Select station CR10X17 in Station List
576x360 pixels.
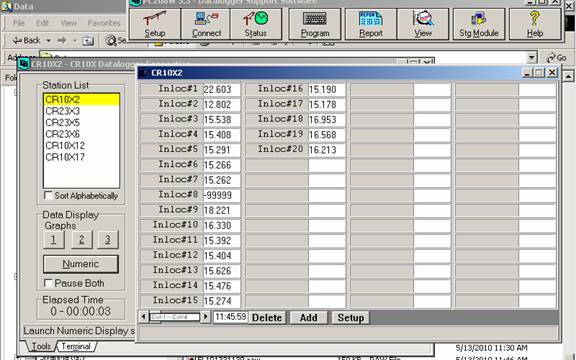(82, 157)
